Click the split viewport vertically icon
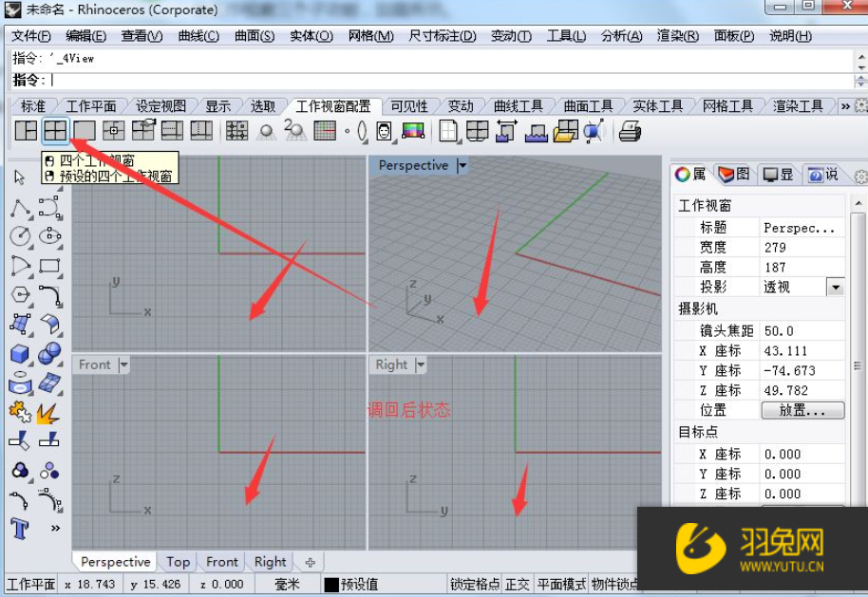Viewport: 868px width, 597px height. 201,131
